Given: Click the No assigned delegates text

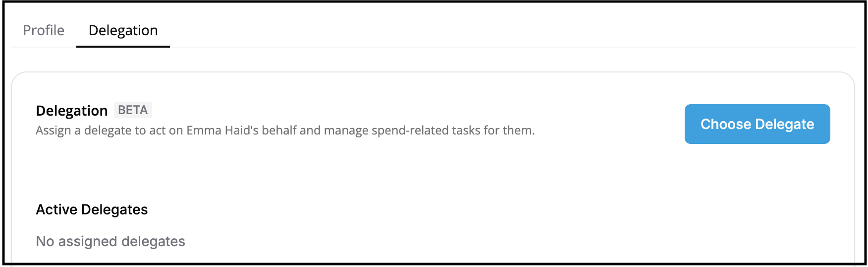Looking at the screenshot, I should 110,242.
